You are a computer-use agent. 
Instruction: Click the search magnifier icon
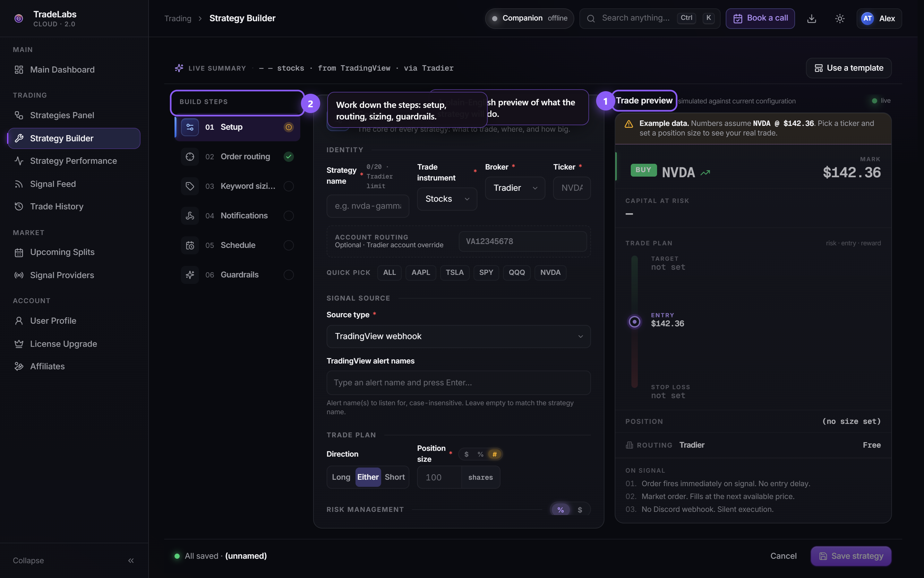(591, 18)
